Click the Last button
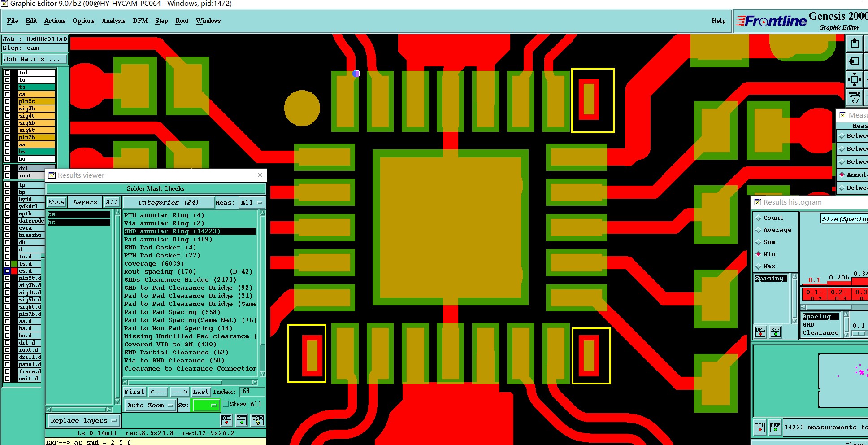 pyautogui.click(x=201, y=392)
